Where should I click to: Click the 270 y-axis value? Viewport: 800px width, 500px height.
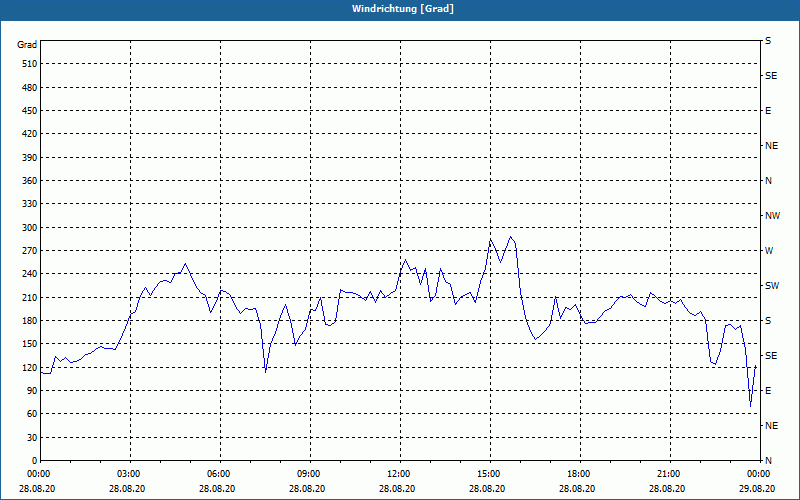(30, 251)
